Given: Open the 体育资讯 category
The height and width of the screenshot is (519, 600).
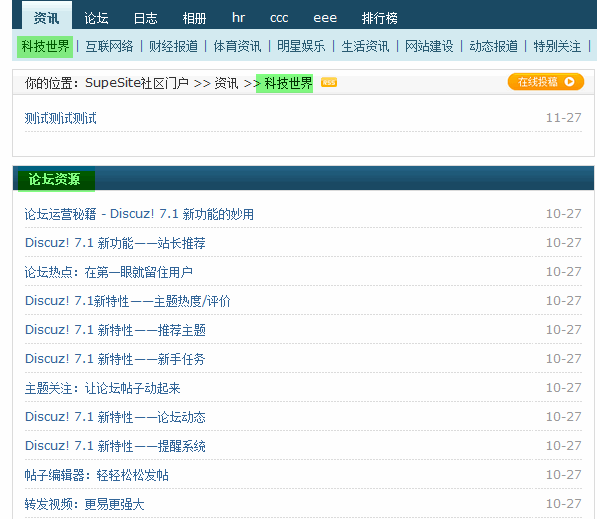Looking at the screenshot, I should click(x=237, y=46).
